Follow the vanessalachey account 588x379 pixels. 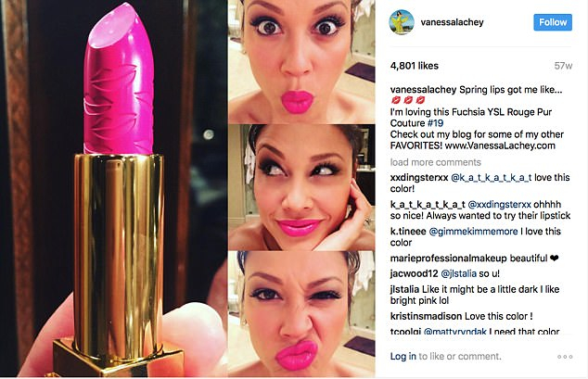point(553,22)
